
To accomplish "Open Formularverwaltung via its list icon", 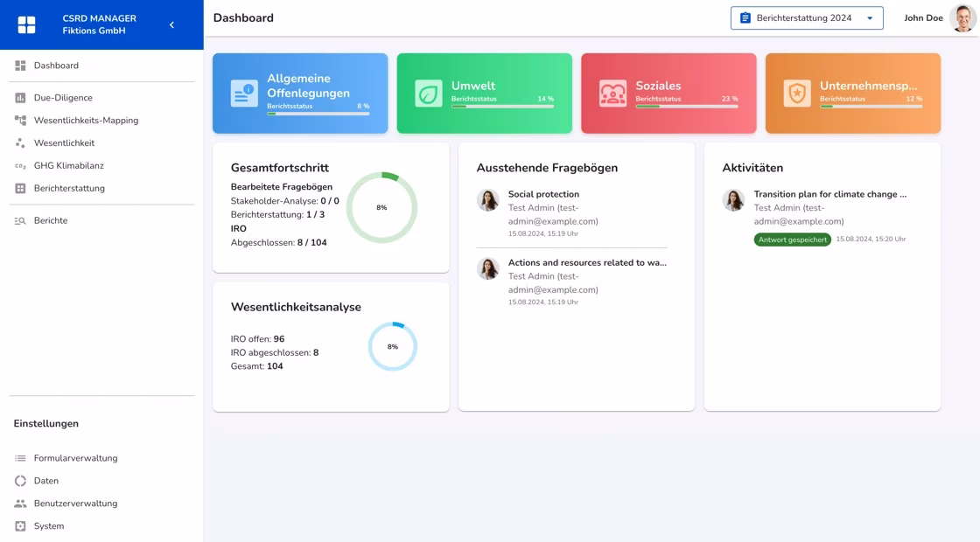I will [19, 457].
